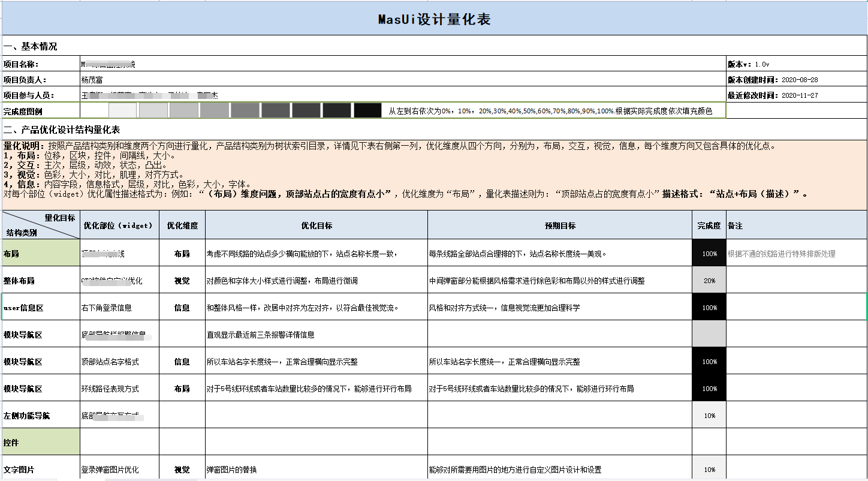Select the 20% completion cell in 整体布局 row

(x=709, y=281)
